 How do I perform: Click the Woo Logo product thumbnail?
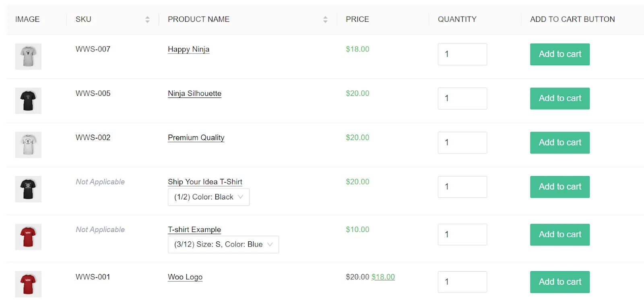coord(28,284)
